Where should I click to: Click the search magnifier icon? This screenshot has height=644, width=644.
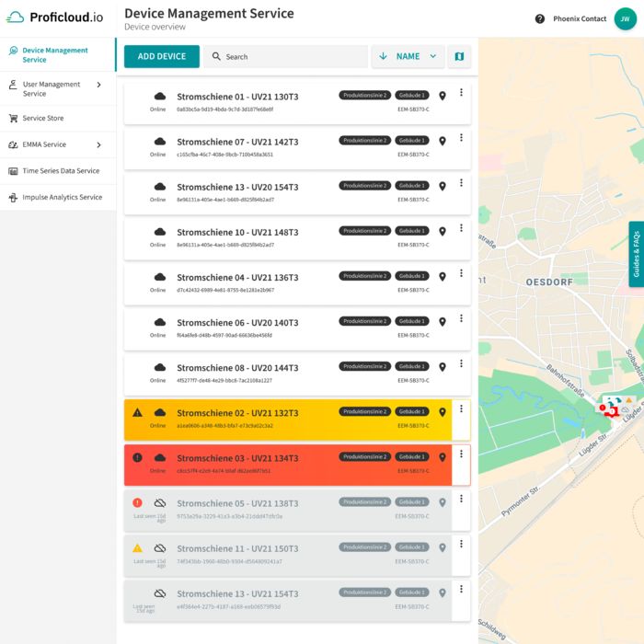pyautogui.click(x=216, y=56)
